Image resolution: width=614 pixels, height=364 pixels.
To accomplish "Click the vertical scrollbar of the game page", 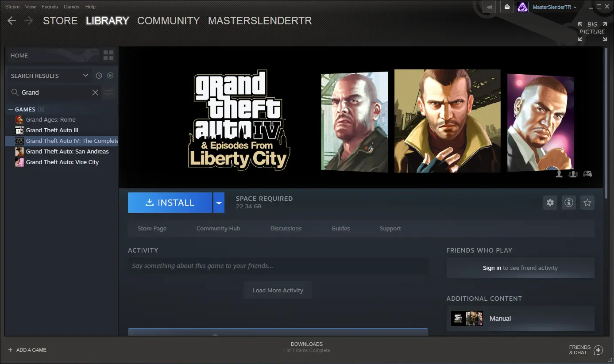I will 606,124.
